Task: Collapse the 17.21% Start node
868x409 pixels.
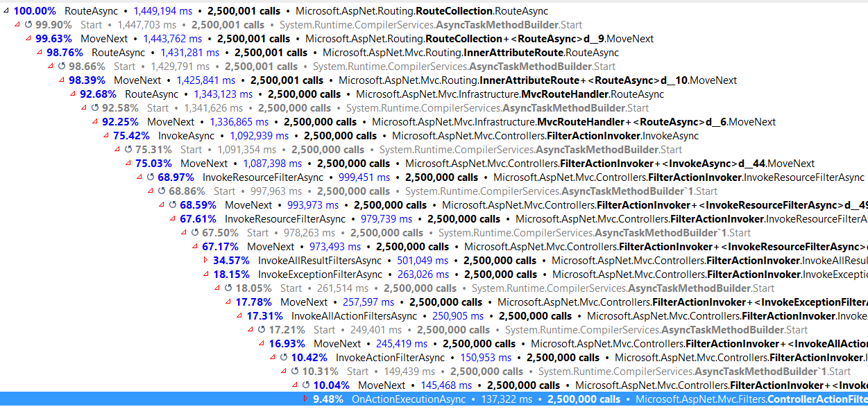Action: pyautogui.click(x=250, y=330)
